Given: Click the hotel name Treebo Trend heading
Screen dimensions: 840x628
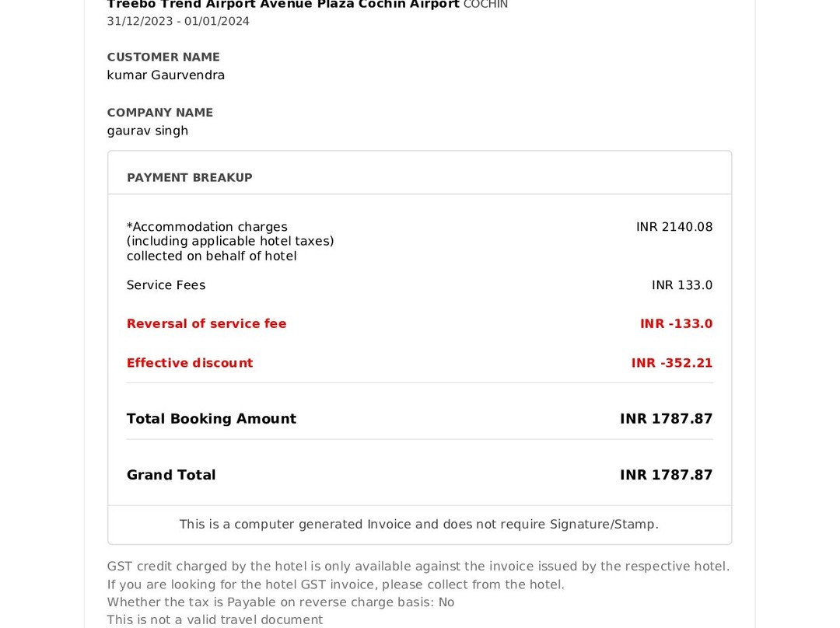Looking at the screenshot, I should [283, 5].
